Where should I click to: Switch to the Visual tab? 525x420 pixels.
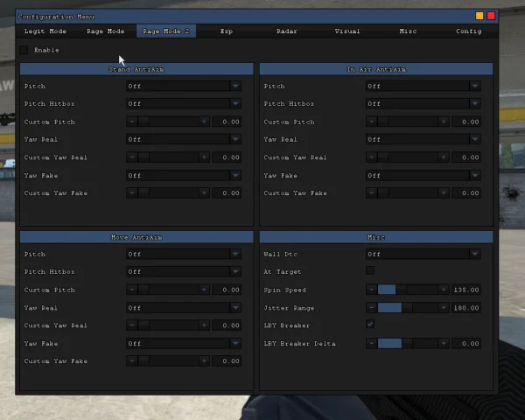347,31
